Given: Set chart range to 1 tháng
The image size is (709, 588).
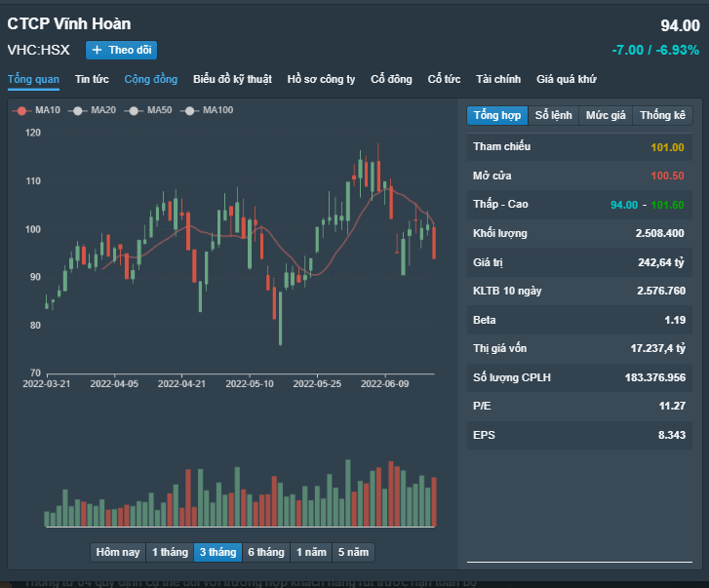Looking at the screenshot, I should pyautogui.click(x=170, y=552).
